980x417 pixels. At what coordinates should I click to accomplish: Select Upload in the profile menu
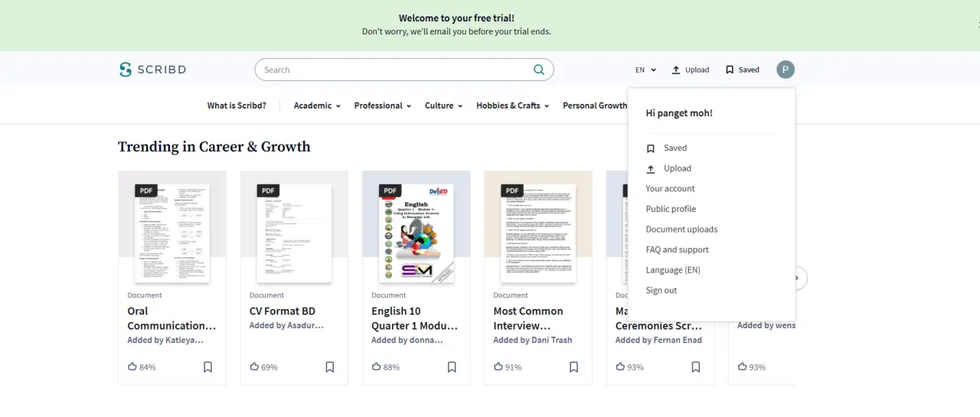pos(678,168)
